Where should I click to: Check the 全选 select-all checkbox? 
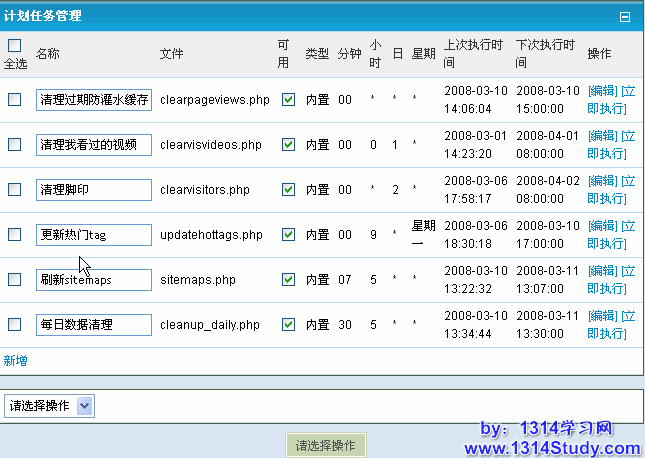pyautogui.click(x=14, y=45)
